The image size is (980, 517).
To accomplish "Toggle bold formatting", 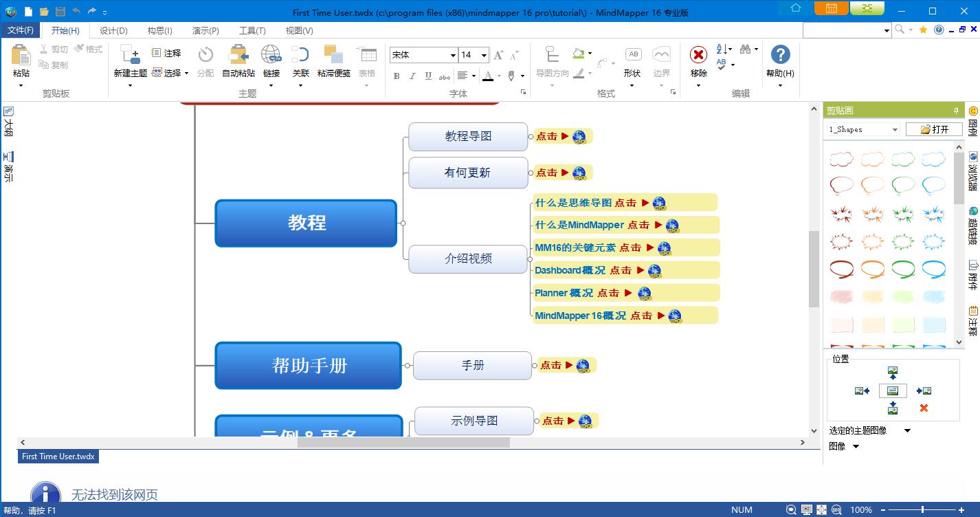I will coord(397,76).
